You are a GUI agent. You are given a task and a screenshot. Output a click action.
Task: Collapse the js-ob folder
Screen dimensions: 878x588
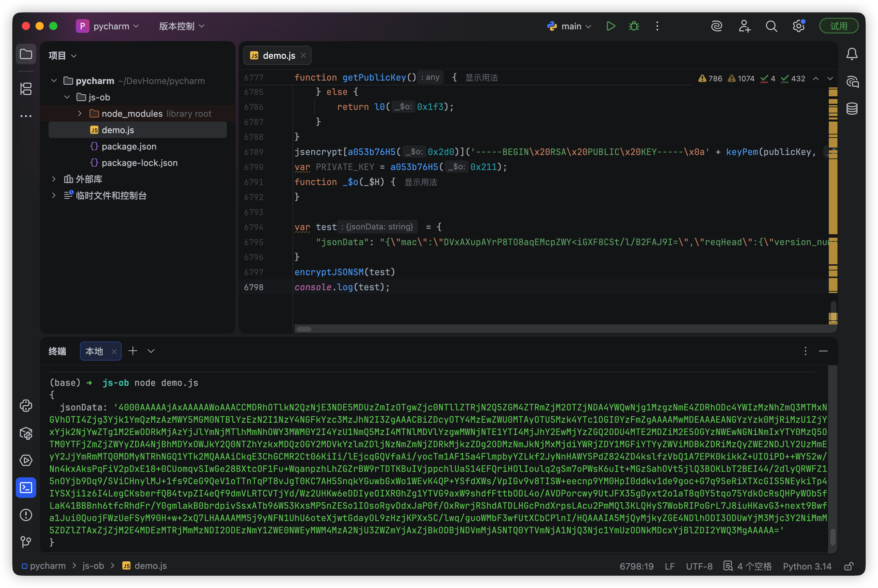67,97
